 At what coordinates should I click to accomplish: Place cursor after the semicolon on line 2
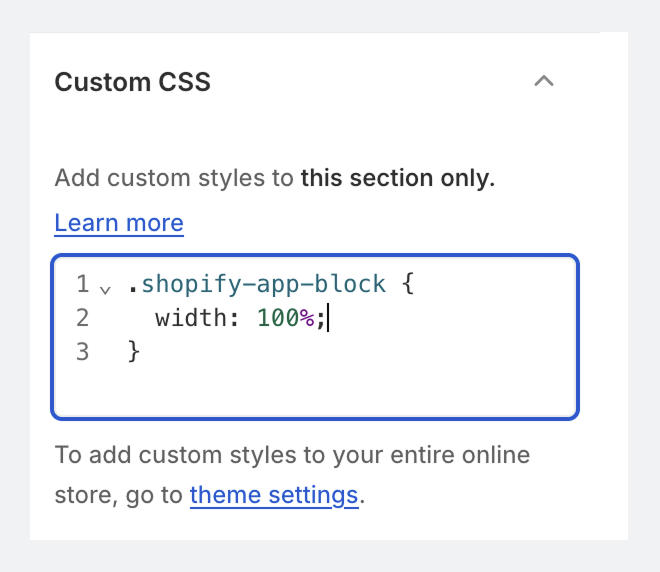click(328, 319)
